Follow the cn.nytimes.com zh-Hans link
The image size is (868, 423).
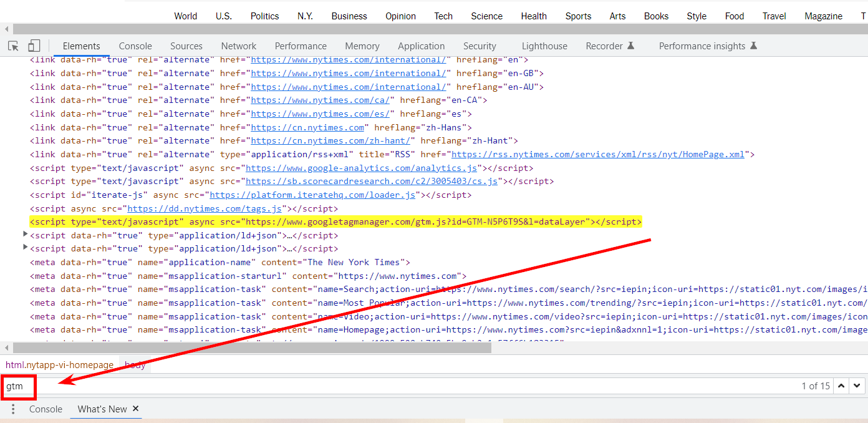pos(307,128)
